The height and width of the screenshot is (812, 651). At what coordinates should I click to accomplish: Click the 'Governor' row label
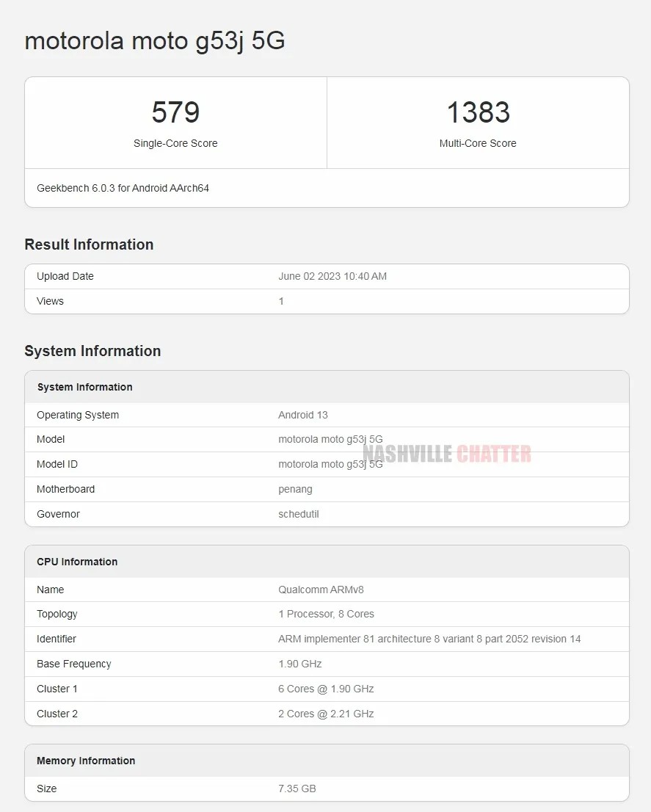[58, 514]
